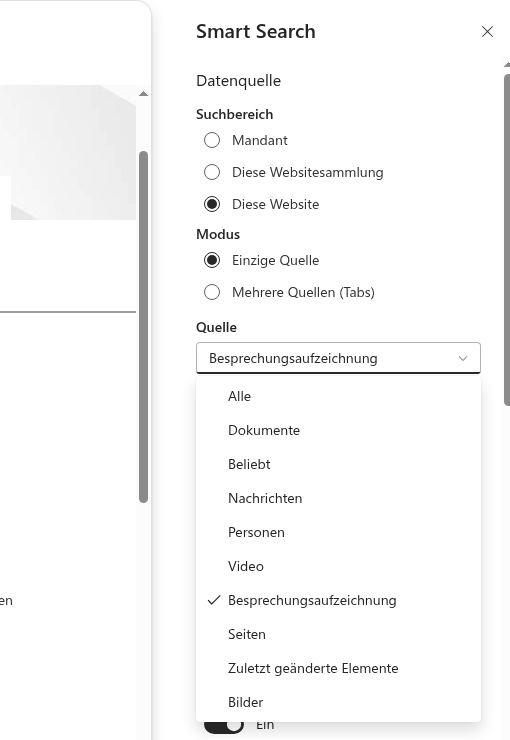Toggle the Ein switch below the list
The image size is (510, 740).
point(224,726)
